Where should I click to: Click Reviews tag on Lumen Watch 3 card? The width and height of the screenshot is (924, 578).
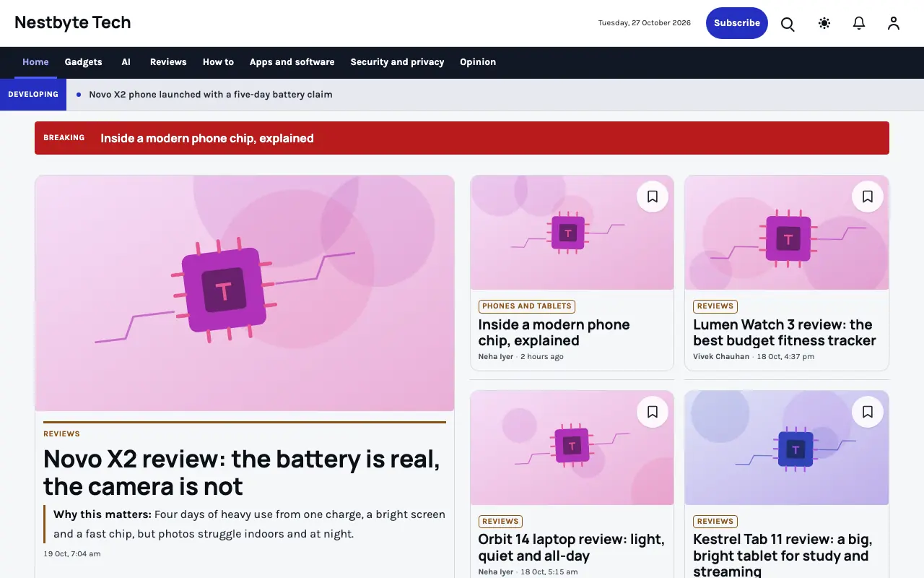point(715,306)
